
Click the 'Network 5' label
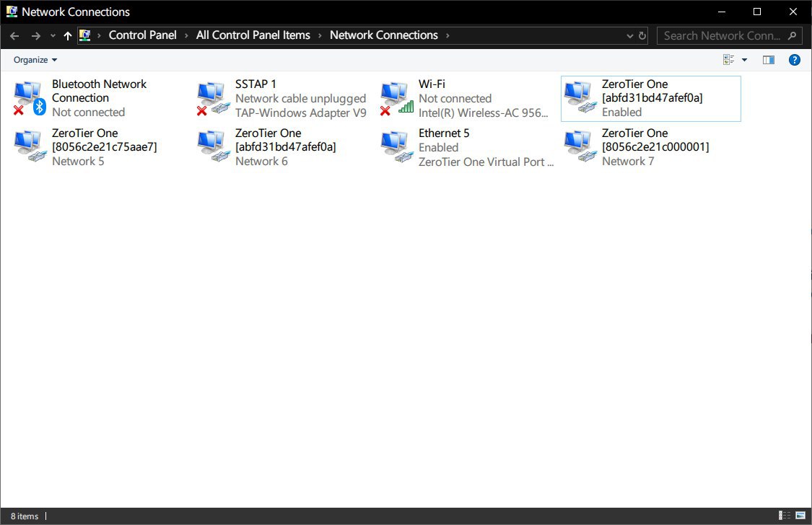(78, 162)
